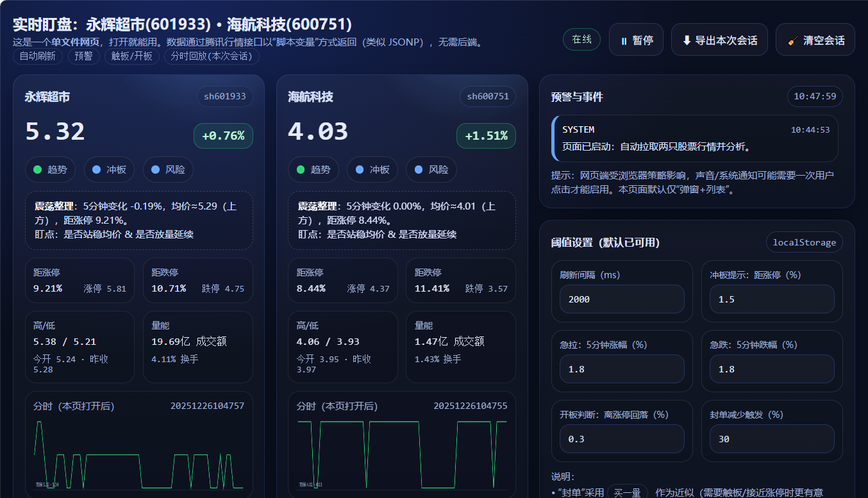Viewport: 868px width, 498px height.
Task: Click the page title 实时盯盘
Action: click(x=183, y=24)
